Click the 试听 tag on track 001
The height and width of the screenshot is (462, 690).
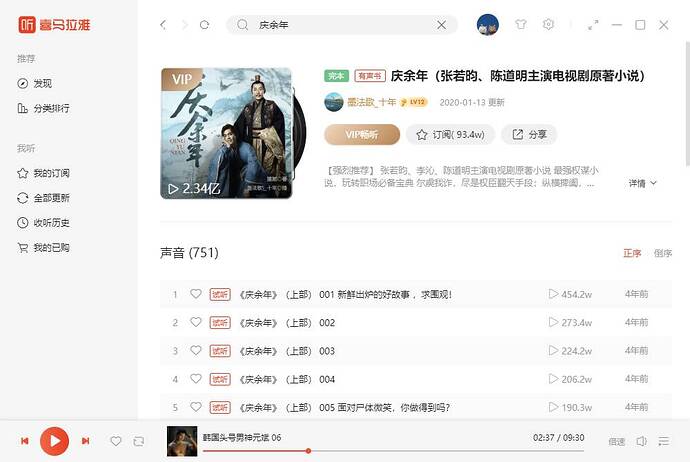point(220,294)
